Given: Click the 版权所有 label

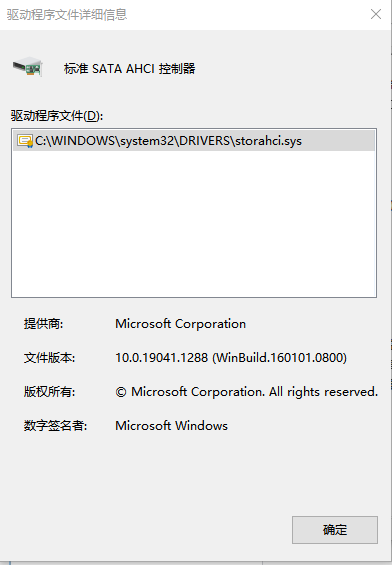Looking at the screenshot, I should pos(49,392).
